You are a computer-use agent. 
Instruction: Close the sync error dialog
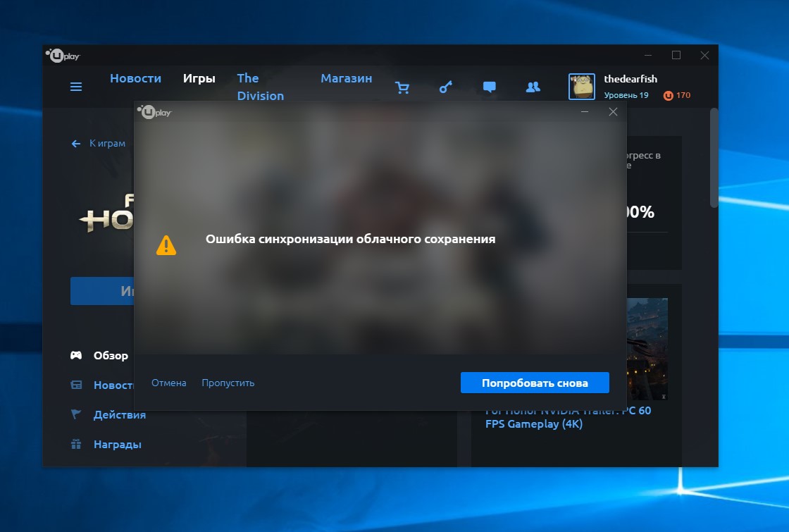click(x=613, y=112)
